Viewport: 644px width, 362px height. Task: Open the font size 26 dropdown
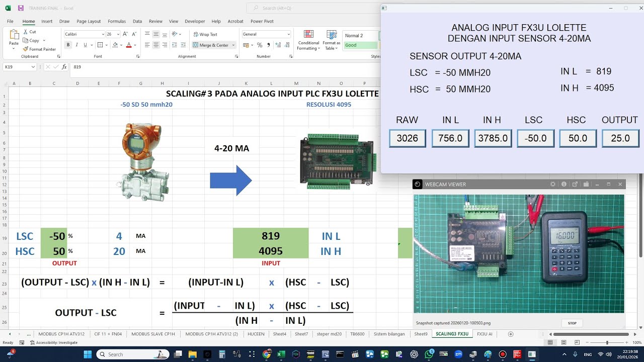click(x=118, y=34)
